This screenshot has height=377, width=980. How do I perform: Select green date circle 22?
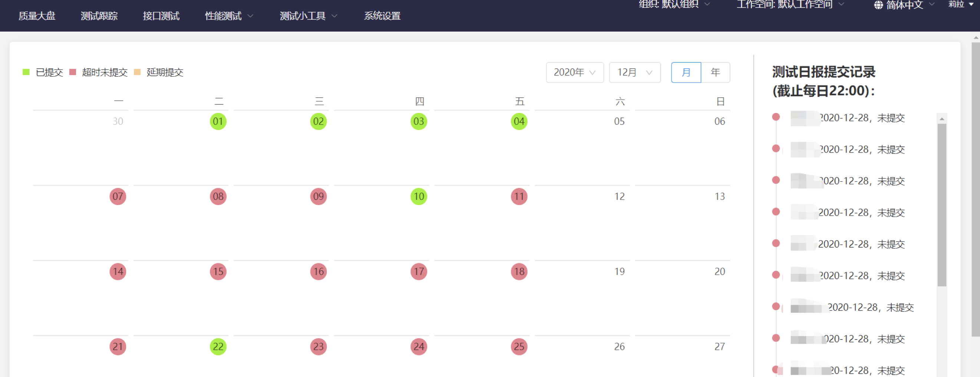(218, 347)
